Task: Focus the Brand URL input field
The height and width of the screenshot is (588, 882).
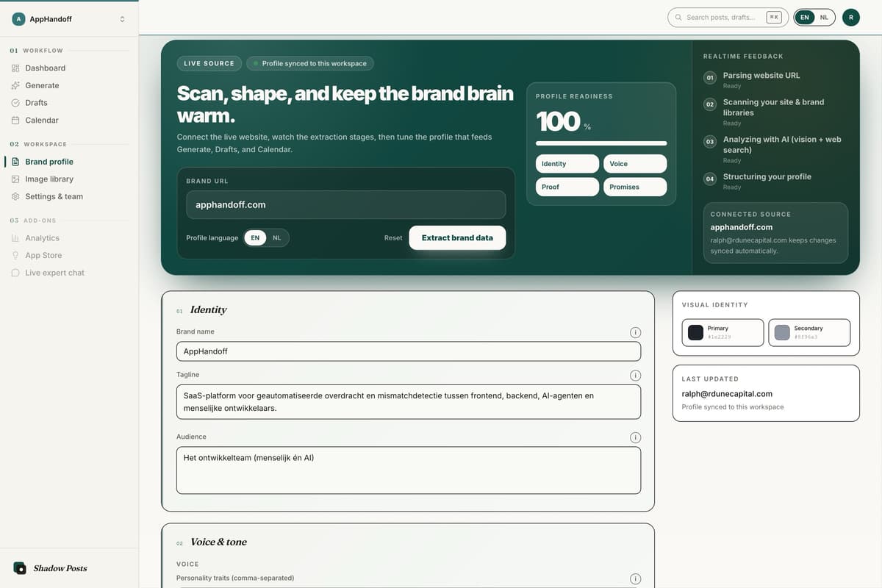Action: tap(345, 205)
